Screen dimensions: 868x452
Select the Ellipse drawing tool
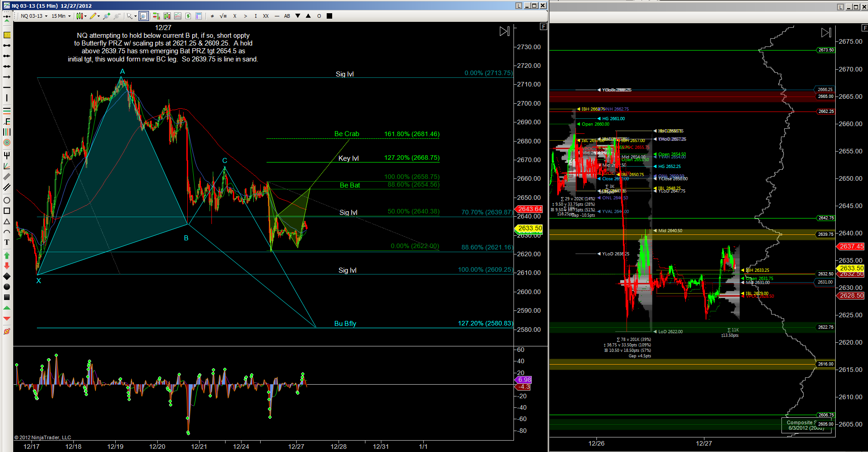7,200
